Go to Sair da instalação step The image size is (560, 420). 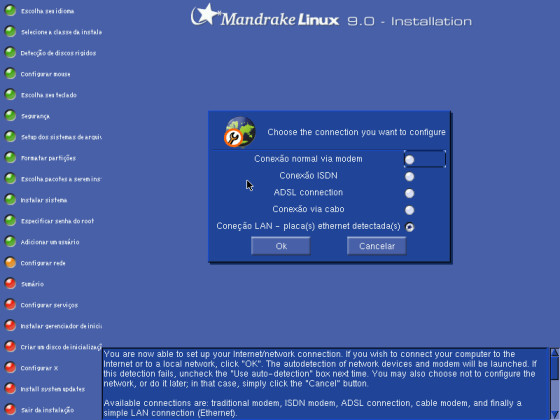48,410
